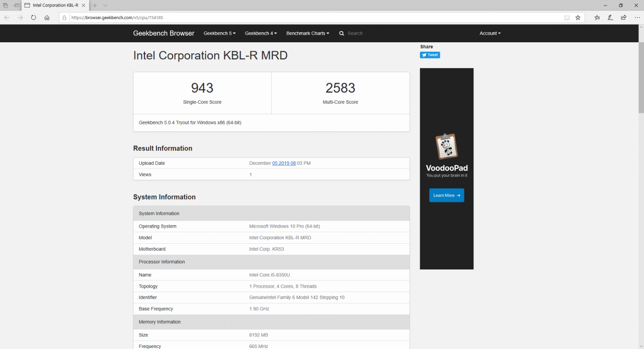Go to Geekbench Browser home link
644x349 pixels.
pos(164,33)
